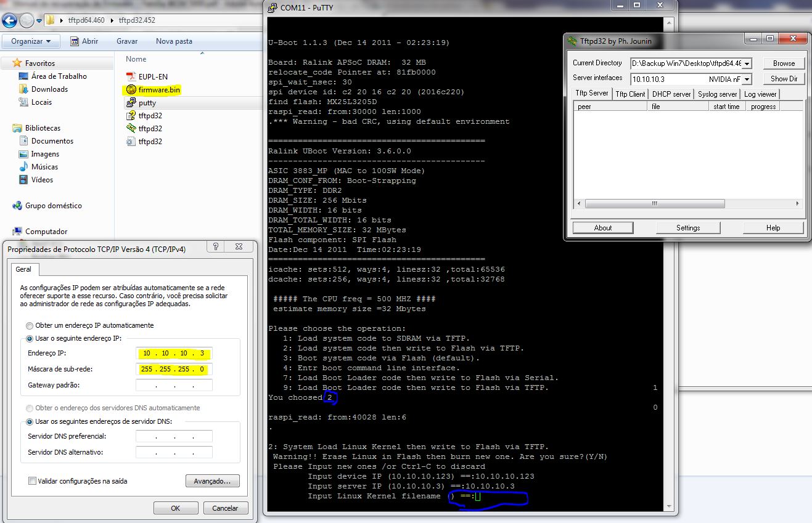
Task: Go forward in the Explorer window
Action: click(x=27, y=20)
